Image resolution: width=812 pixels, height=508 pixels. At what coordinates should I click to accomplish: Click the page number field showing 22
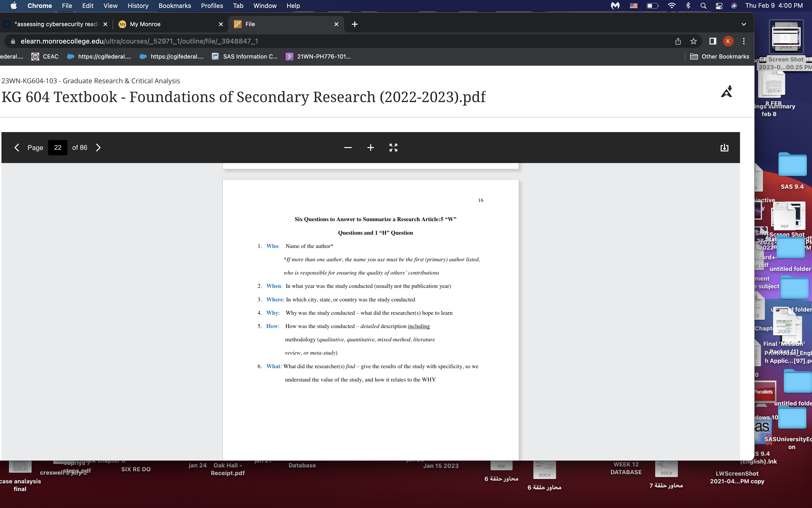pyautogui.click(x=58, y=148)
